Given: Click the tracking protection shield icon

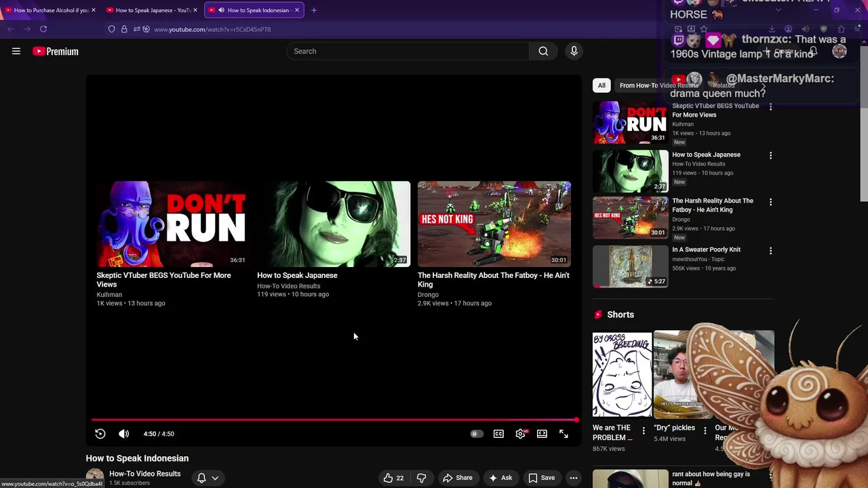Looking at the screenshot, I should pyautogui.click(x=112, y=29).
